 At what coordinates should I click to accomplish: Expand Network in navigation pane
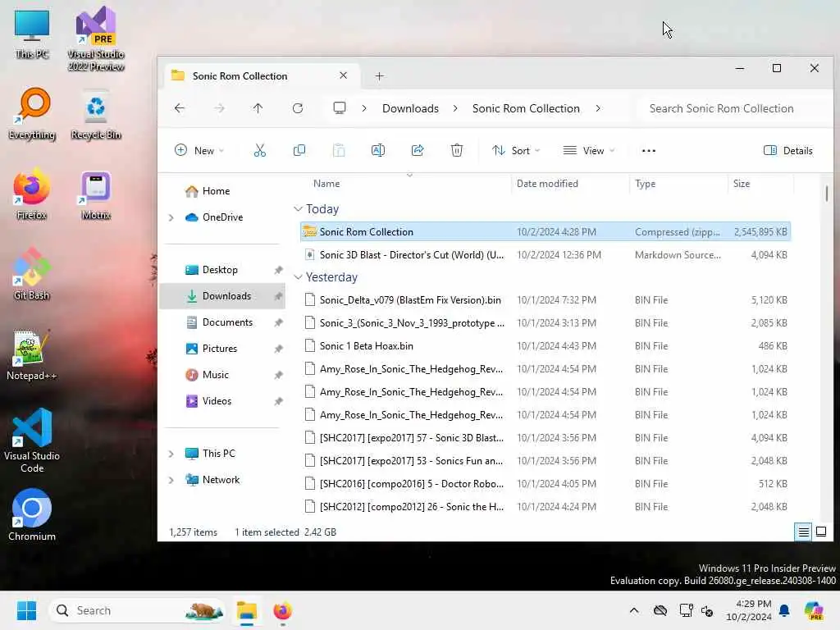[x=171, y=479]
